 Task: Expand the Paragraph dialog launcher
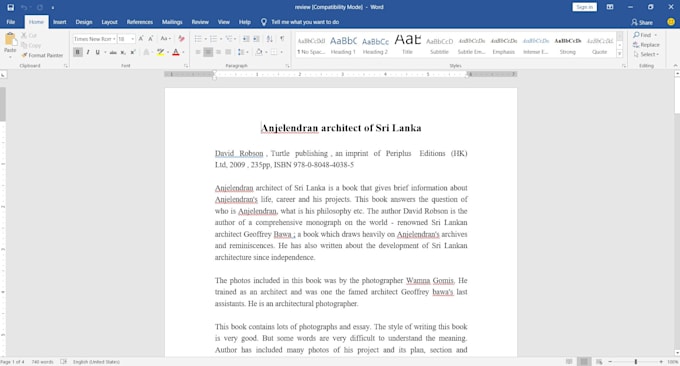click(288, 66)
